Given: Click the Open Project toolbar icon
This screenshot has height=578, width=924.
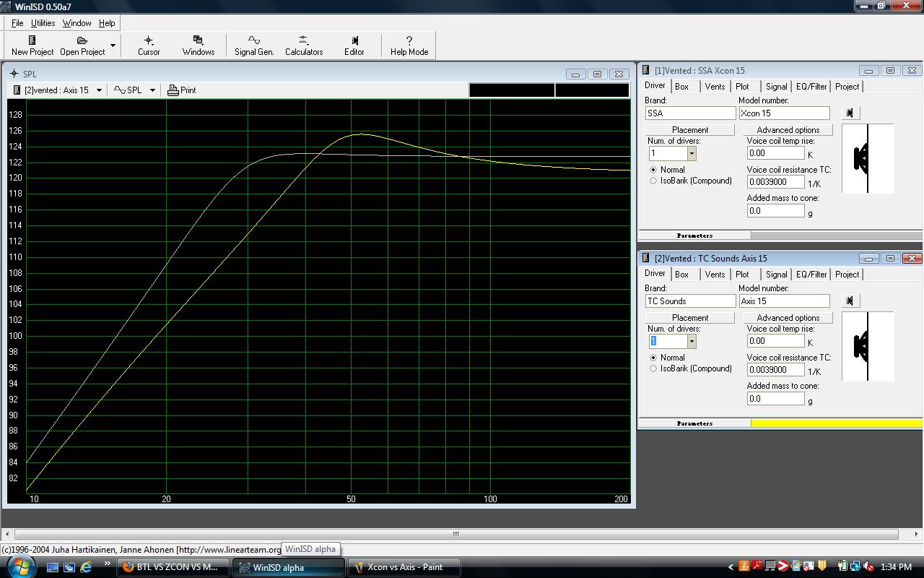Looking at the screenshot, I should point(82,46).
